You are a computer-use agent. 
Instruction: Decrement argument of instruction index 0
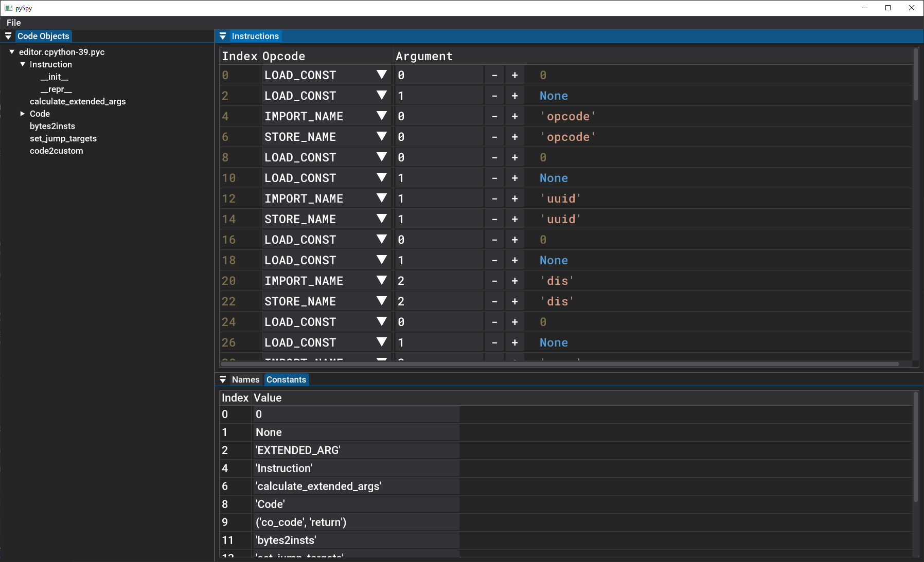point(494,75)
